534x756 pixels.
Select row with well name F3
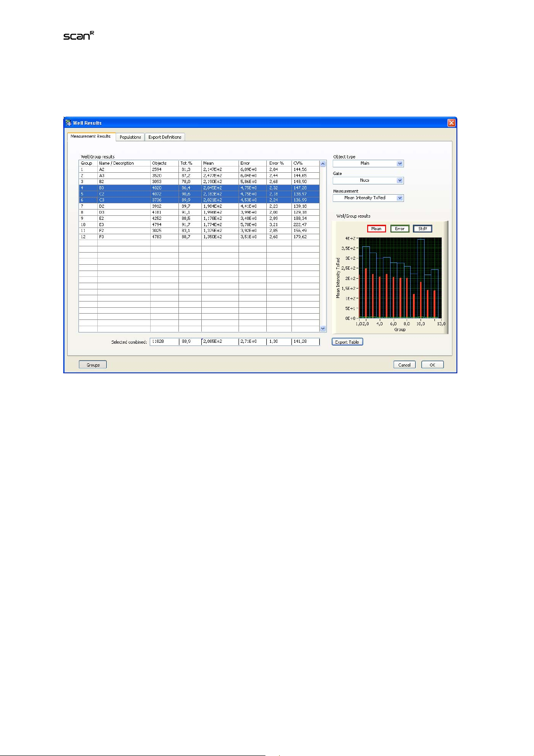(x=199, y=237)
